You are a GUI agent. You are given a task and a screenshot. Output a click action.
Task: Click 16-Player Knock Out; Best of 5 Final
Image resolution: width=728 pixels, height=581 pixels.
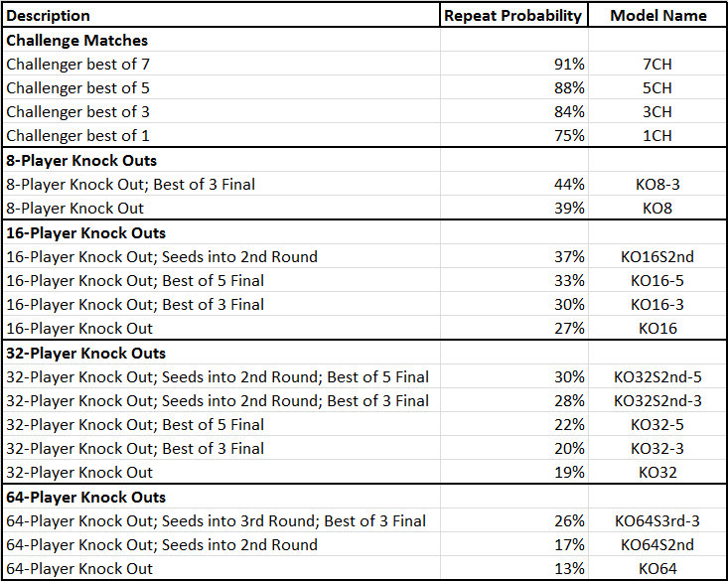[x=135, y=280]
